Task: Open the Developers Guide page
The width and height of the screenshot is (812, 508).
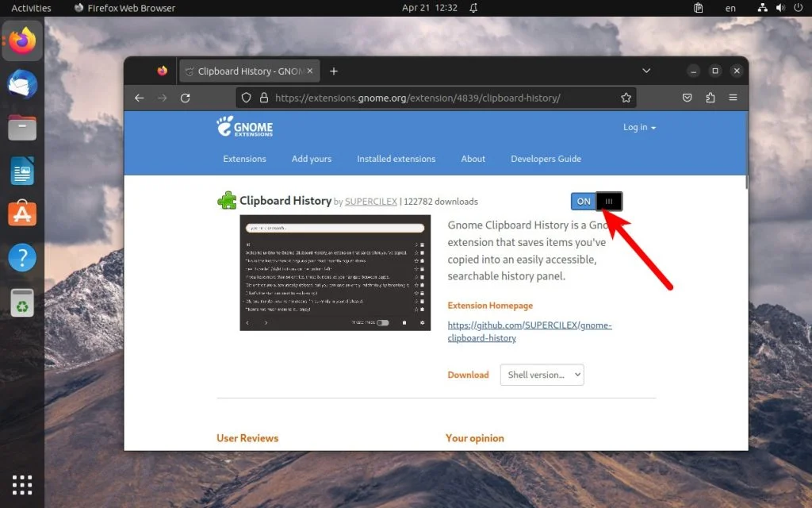Action: 546,159
